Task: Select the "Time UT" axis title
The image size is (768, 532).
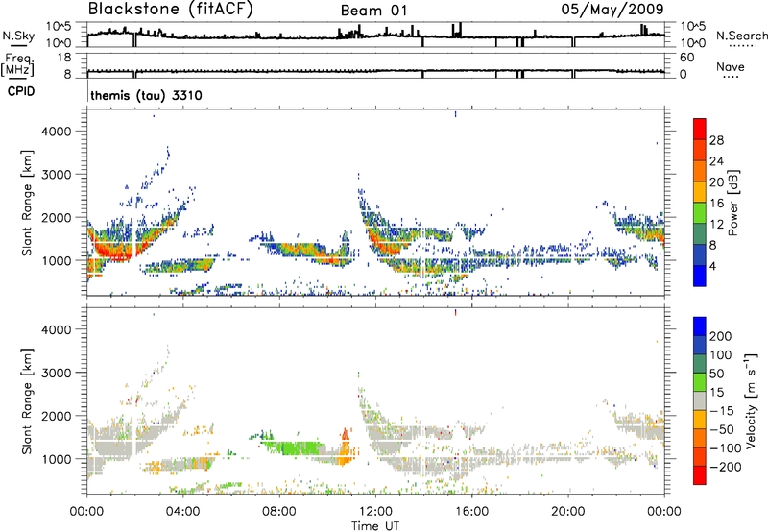Action: [375, 526]
